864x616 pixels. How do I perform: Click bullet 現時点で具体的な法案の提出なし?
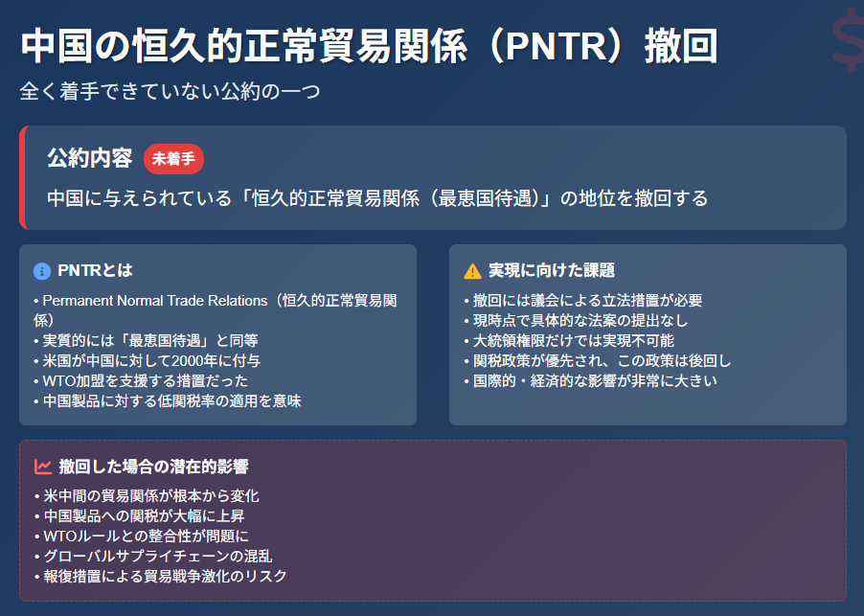click(x=576, y=321)
